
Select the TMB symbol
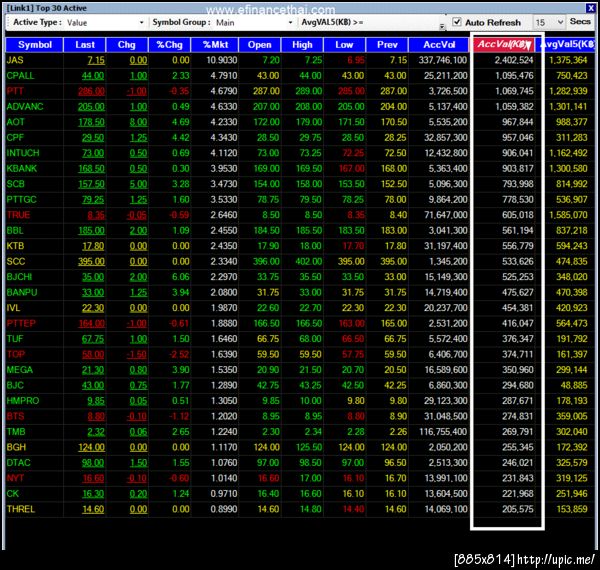(x=16, y=432)
